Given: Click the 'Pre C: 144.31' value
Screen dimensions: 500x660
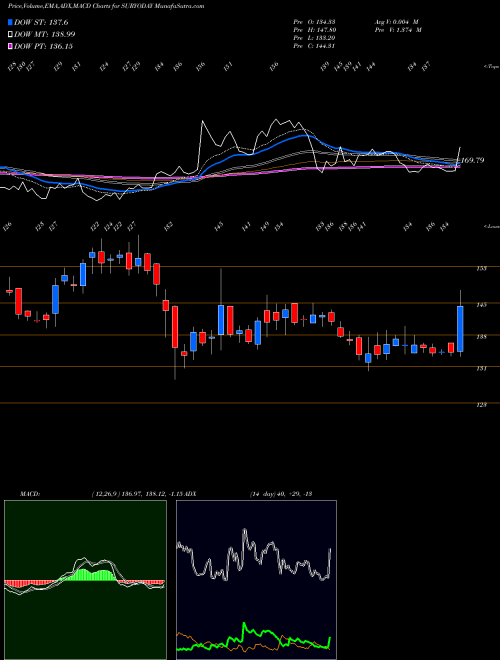Looking at the screenshot, I should [314, 45].
